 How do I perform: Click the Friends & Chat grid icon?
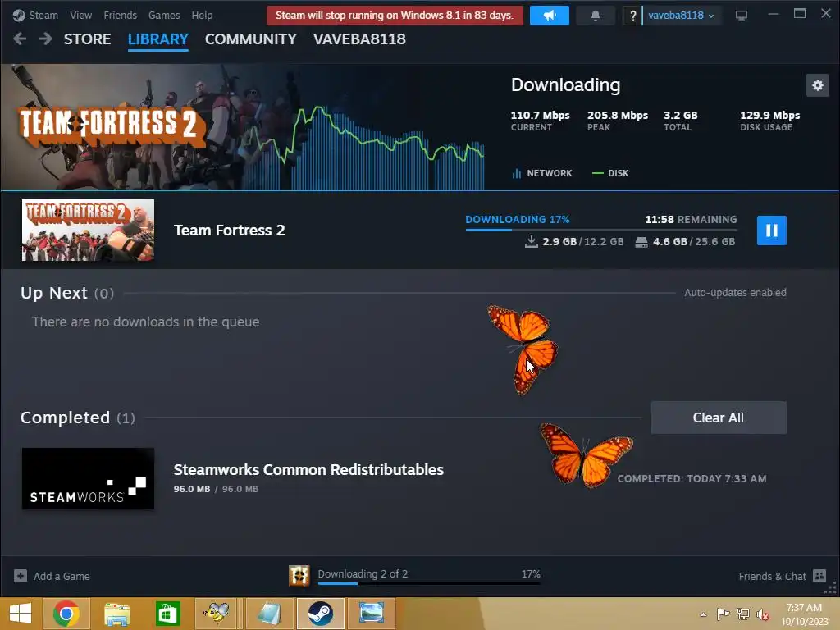click(819, 576)
